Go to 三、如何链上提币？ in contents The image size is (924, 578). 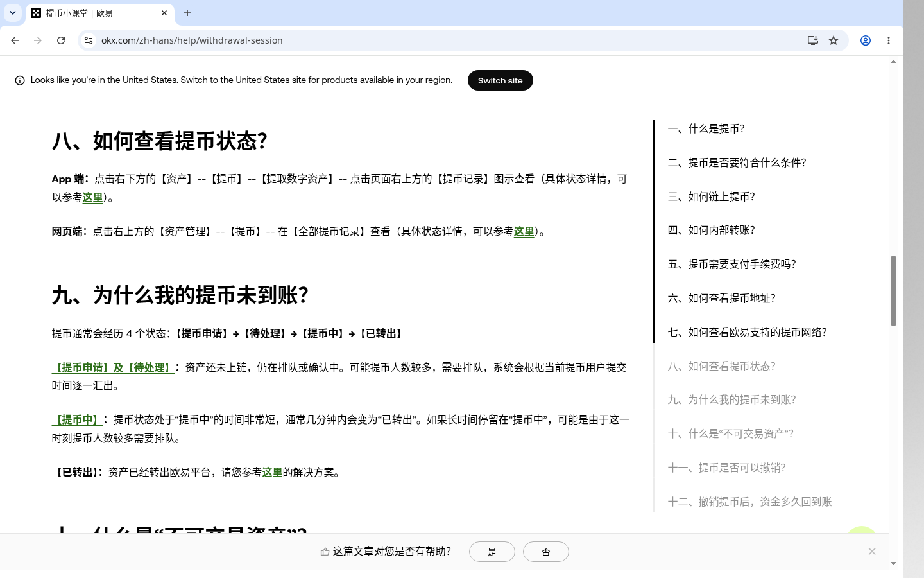[x=711, y=197]
